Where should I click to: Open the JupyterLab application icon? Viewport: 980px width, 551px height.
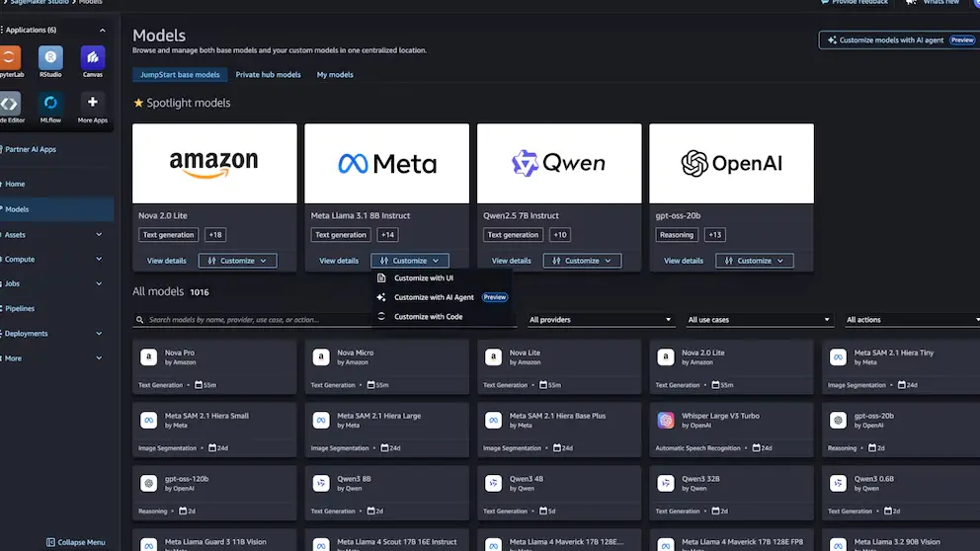pos(8,58)
